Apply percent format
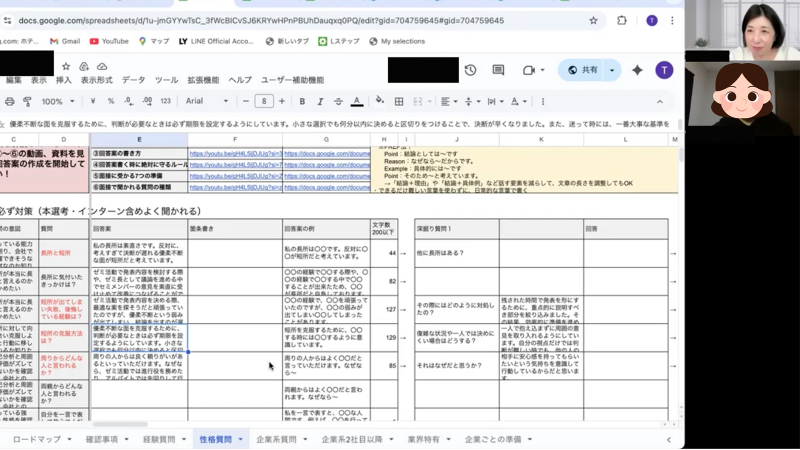Viewport: 800px width, 450px height. [x=111, y=102]
